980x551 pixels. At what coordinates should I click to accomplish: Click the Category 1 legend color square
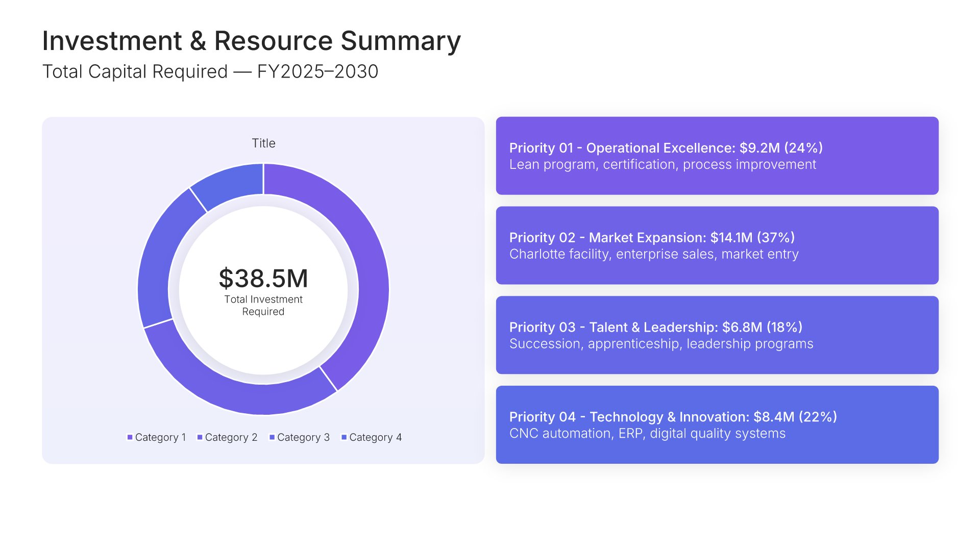[x=130, y=437]
